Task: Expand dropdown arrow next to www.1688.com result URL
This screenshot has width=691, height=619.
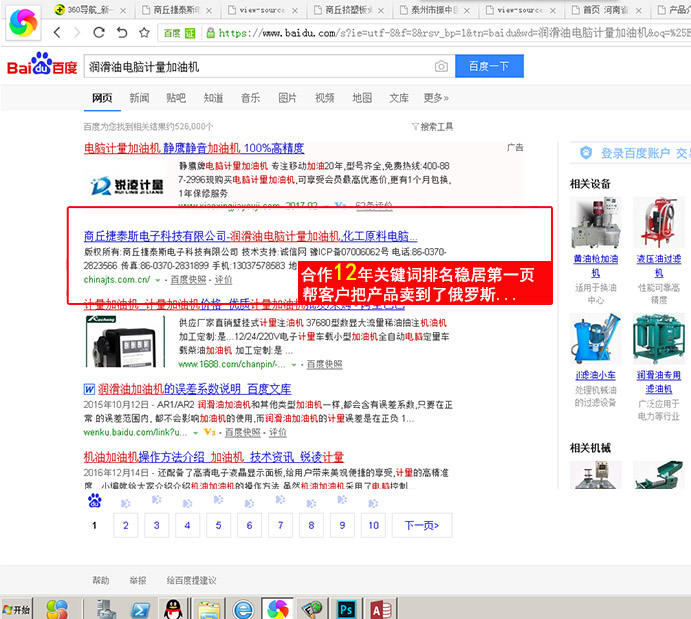Action: click(294, 365)
